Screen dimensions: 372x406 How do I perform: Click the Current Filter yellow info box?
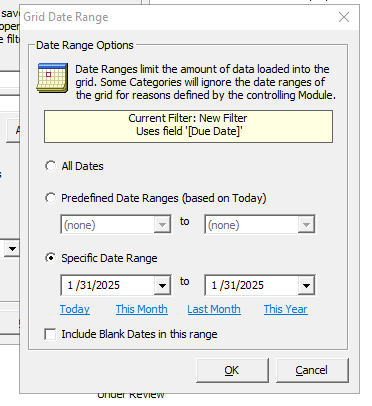pyautogui.click(x=188, y=126)
